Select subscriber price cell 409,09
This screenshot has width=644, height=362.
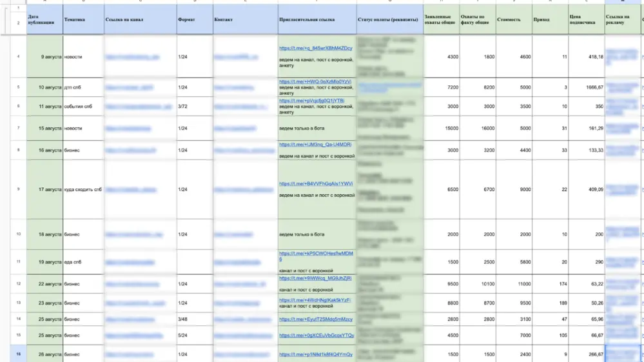point(587,190)
